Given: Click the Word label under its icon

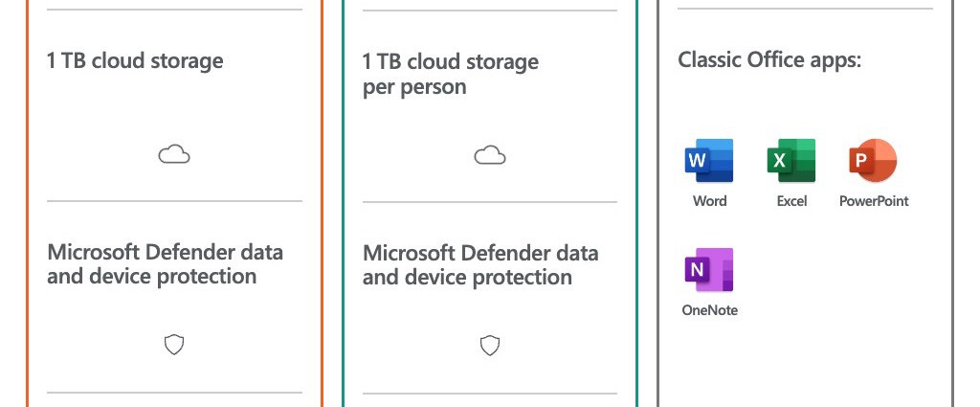Looking at the screenshot, I should [709, 201].
